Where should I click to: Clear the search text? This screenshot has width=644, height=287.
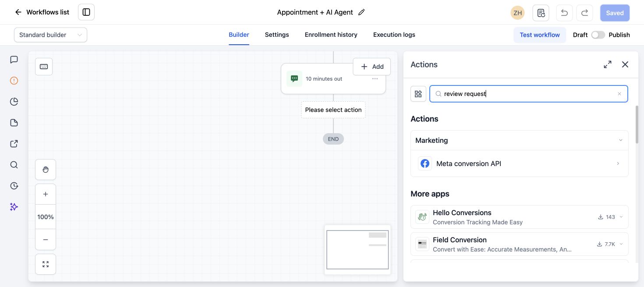click(x=619, y=94)
